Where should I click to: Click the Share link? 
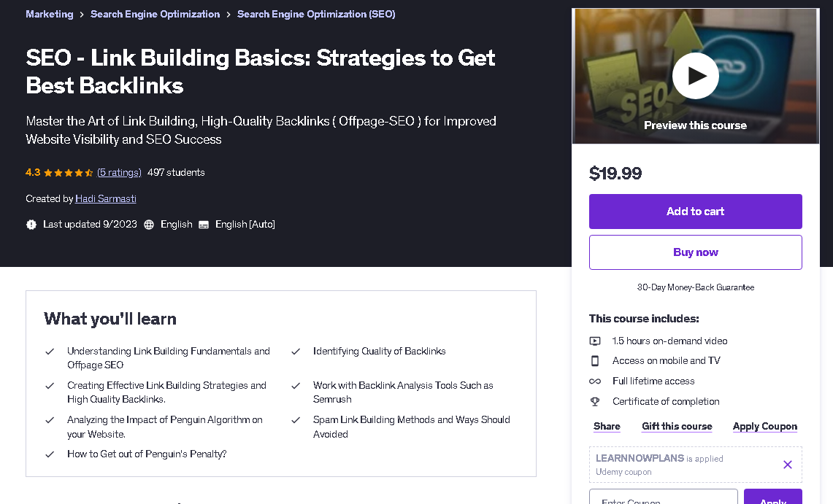(607, 426)
